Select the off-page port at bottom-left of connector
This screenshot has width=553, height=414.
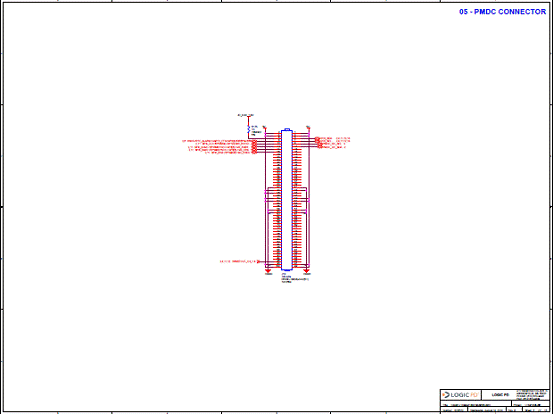tap(259, 262)
